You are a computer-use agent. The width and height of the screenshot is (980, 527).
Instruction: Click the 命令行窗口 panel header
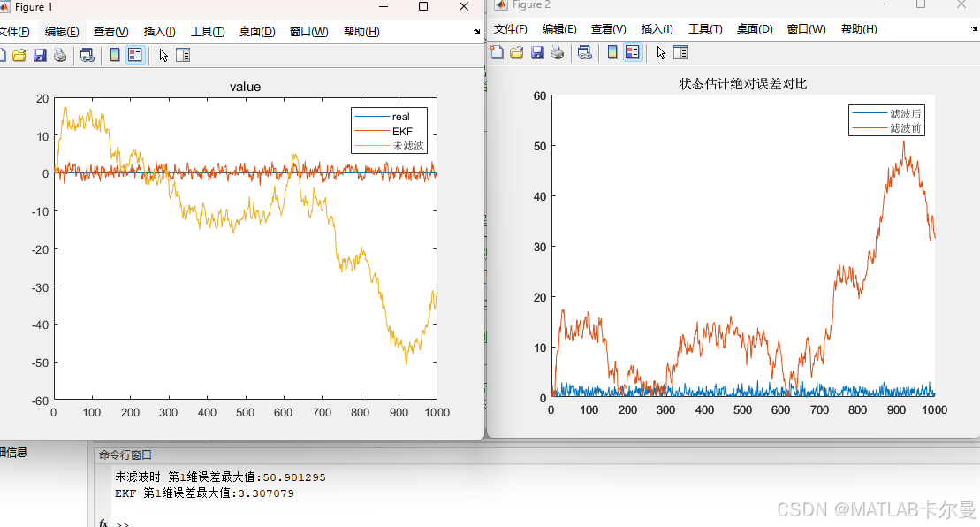[x=125, y=455]
